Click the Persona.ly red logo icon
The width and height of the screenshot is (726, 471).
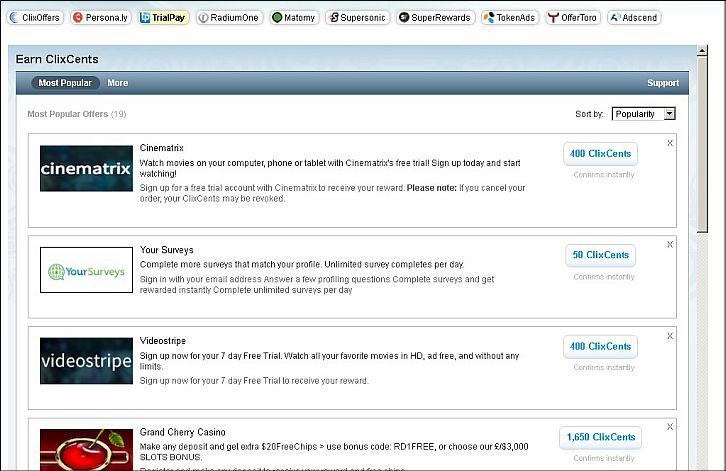[78, 18]
